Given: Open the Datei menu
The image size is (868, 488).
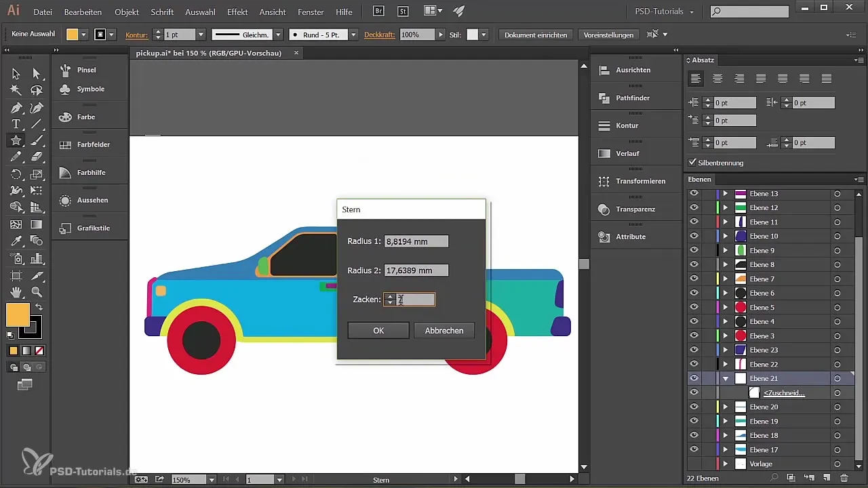Looking at the screenshot, I should (42, 12).
